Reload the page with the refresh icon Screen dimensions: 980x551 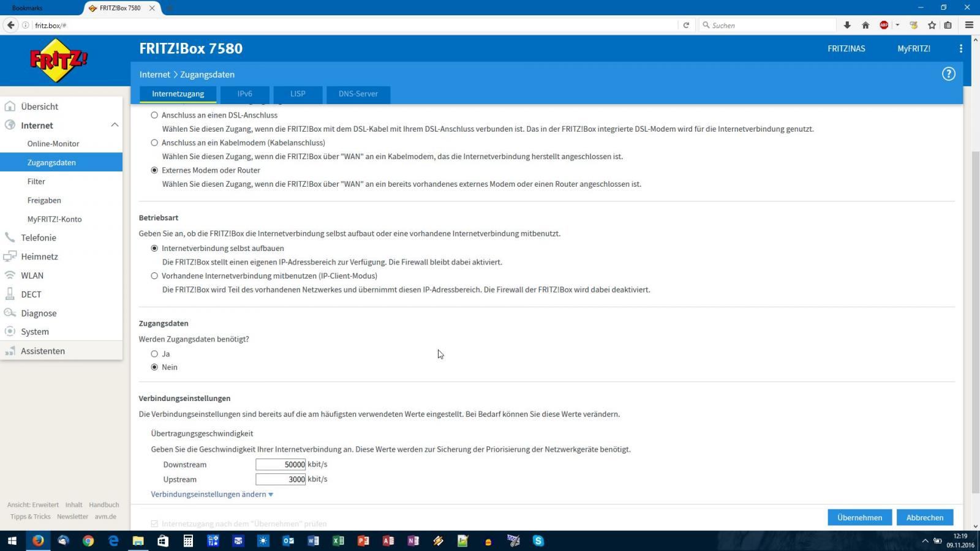pos(686,25)
